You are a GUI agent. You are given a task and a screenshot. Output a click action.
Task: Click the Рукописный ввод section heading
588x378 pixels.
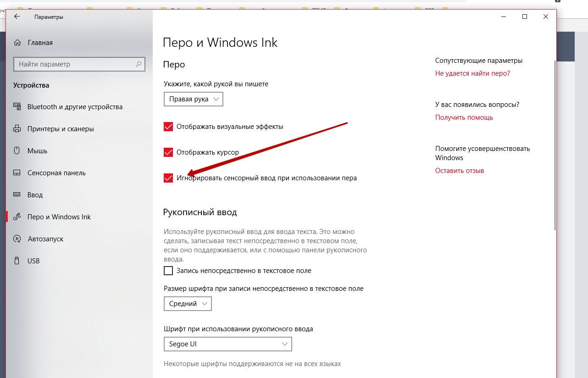(x=200, y=212)
